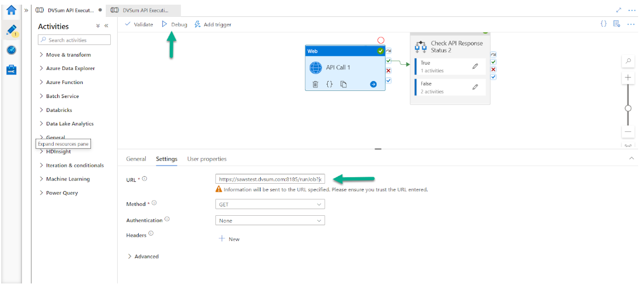The image size is (644, 284).
Task: Open the toolbar more options ellipsis
Action: click(631, 24)
